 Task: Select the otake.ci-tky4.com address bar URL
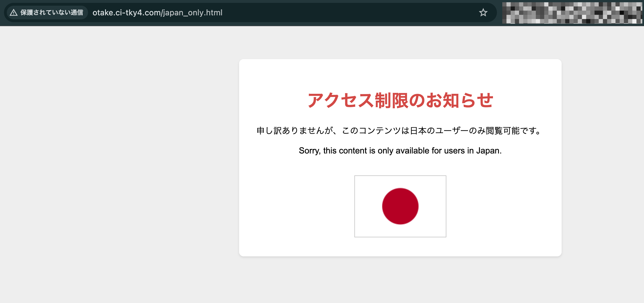pos(157,13)
